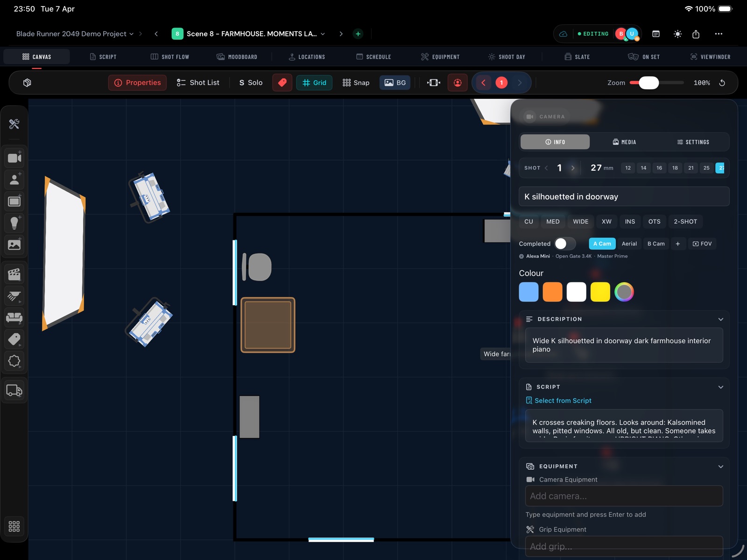Click Select from Script link
Screen dimensions: 747x560
(x=563, y=400)
